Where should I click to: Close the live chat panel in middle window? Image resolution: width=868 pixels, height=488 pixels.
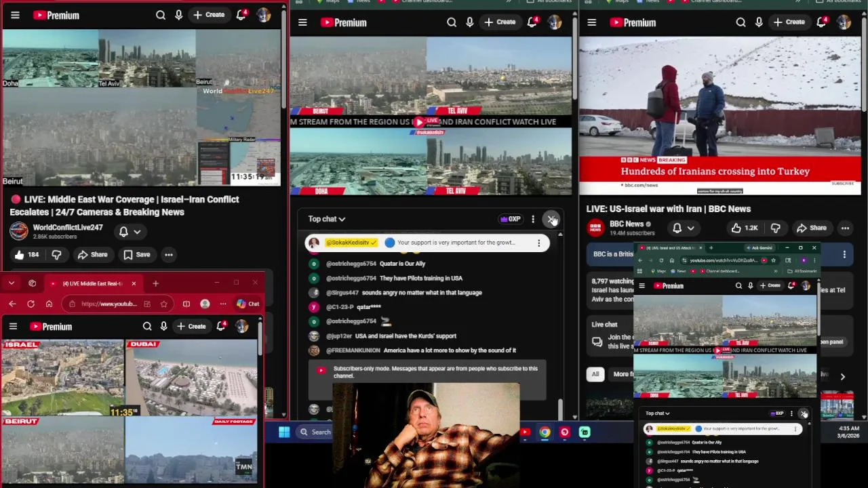coord(552,219)
